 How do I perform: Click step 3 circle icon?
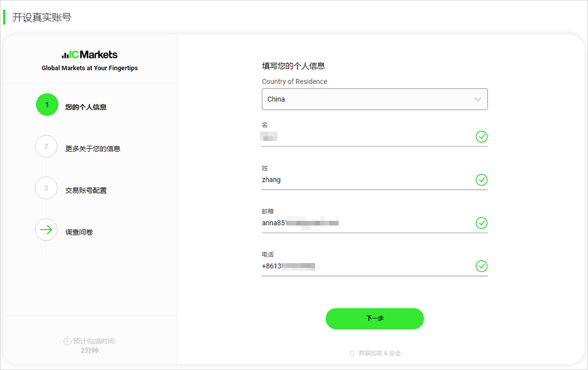coord(46,189)
